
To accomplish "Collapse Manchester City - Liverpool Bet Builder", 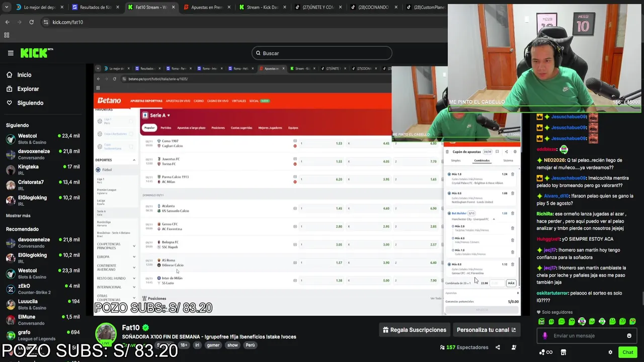I will [x=494, y=219].
